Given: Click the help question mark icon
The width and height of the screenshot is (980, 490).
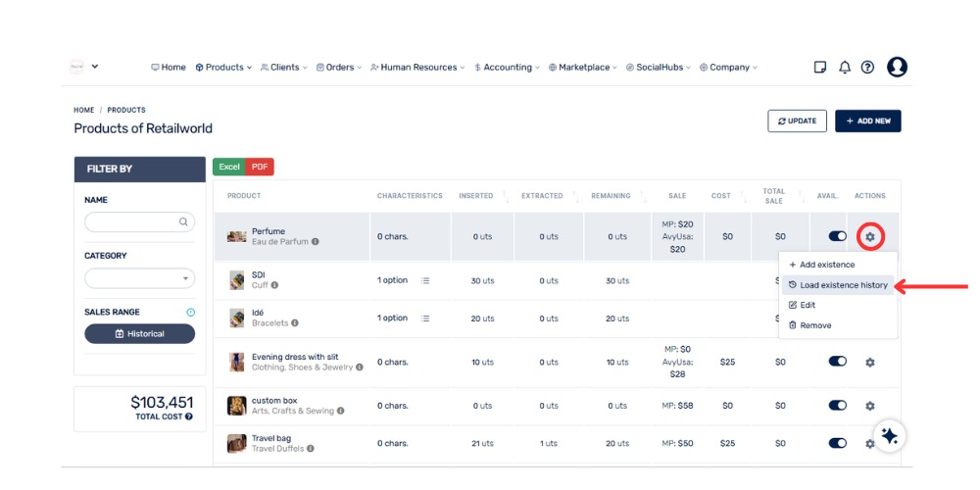Looking at the screenshot, I should 867,68.
